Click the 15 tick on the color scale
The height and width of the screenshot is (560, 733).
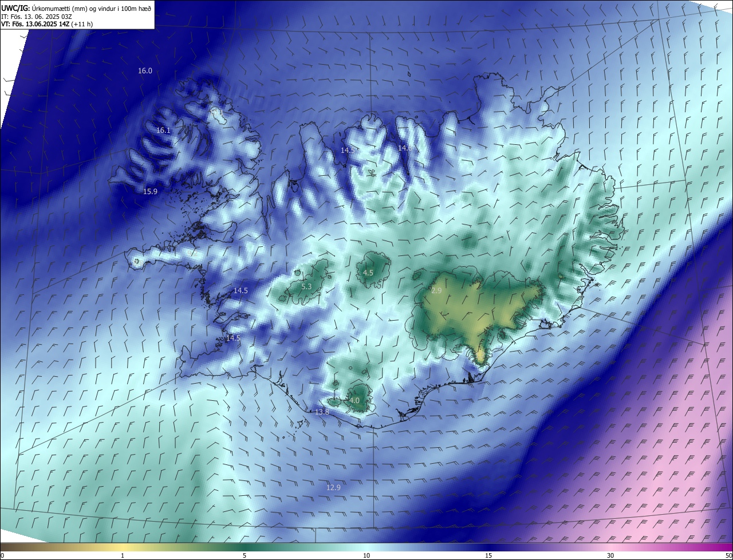tap(488, 555)
